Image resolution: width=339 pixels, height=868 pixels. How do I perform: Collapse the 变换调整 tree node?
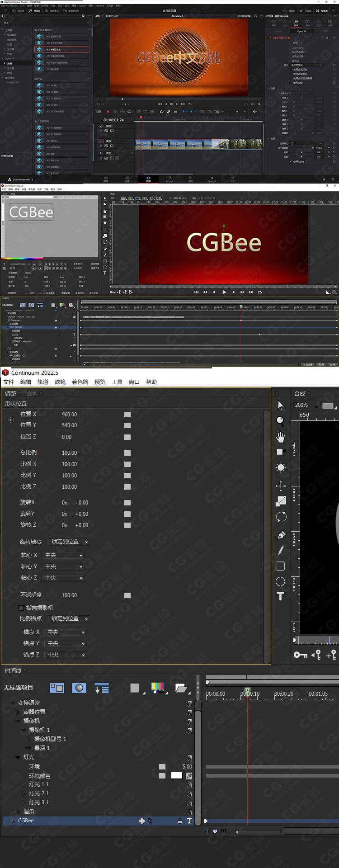pos(12,703)
